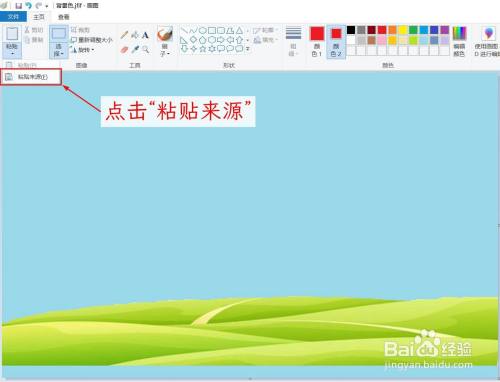Choose 粘贴来源 (Paste from) menu entry

(31, 77)
